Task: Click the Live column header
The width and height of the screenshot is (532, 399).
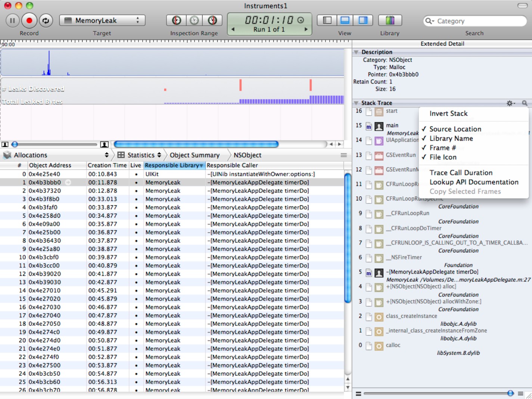Action: coord(136,165)
